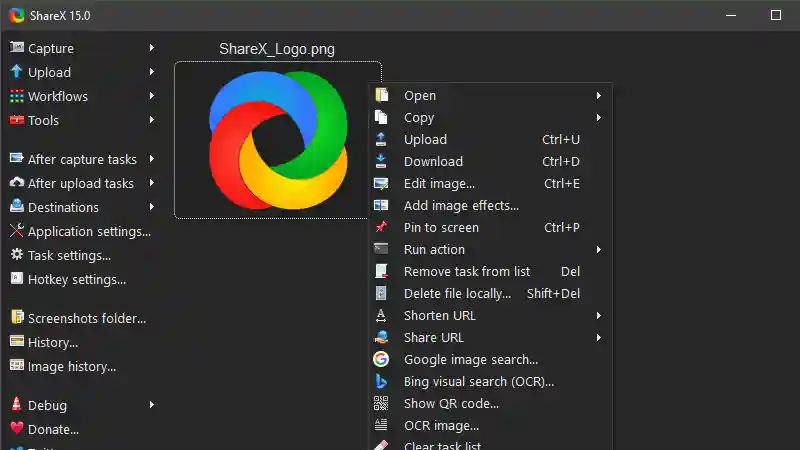The height and width of the screenshot is (450, 800).
Task: Click the blue Upload arrow icon in sidebar
Action: (16, 71)
